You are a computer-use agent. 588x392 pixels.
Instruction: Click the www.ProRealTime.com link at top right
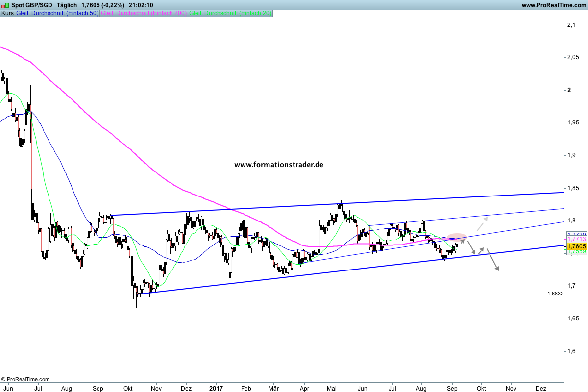tap(554, 5)
